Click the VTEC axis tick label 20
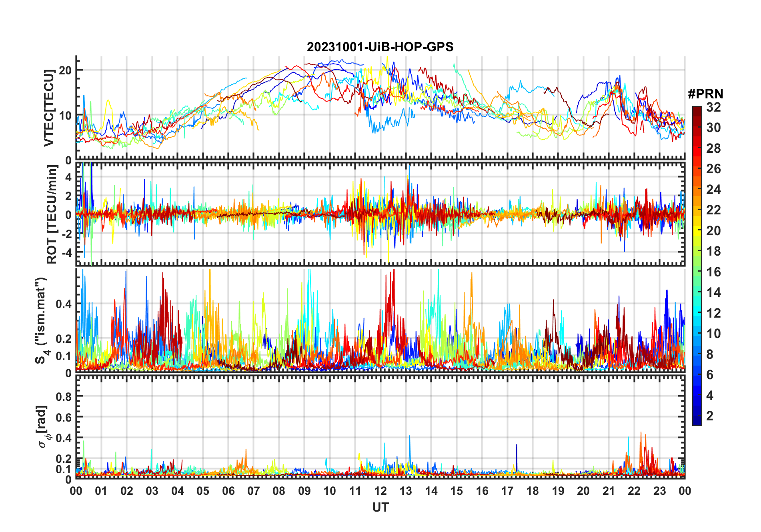 pos(64,70)
